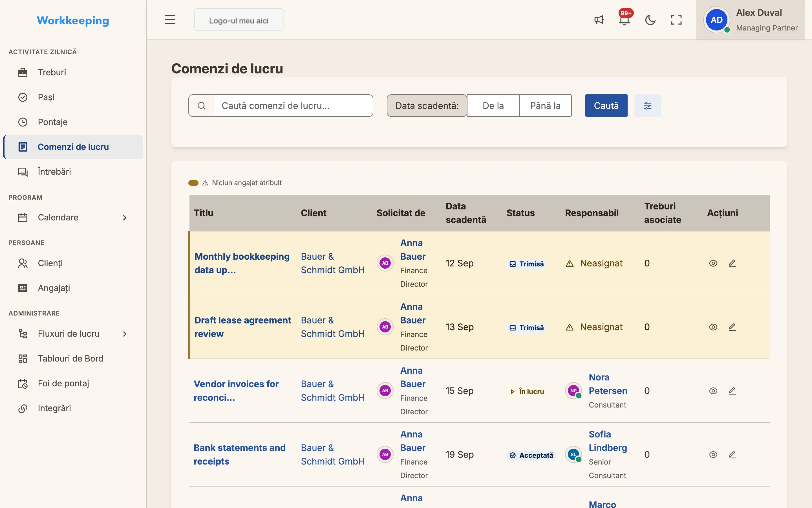Image resolution: width=812 pixels, height=508 pixels.
Task: Focus the Caută comenzi de lucru field
Action: [293, 106]
